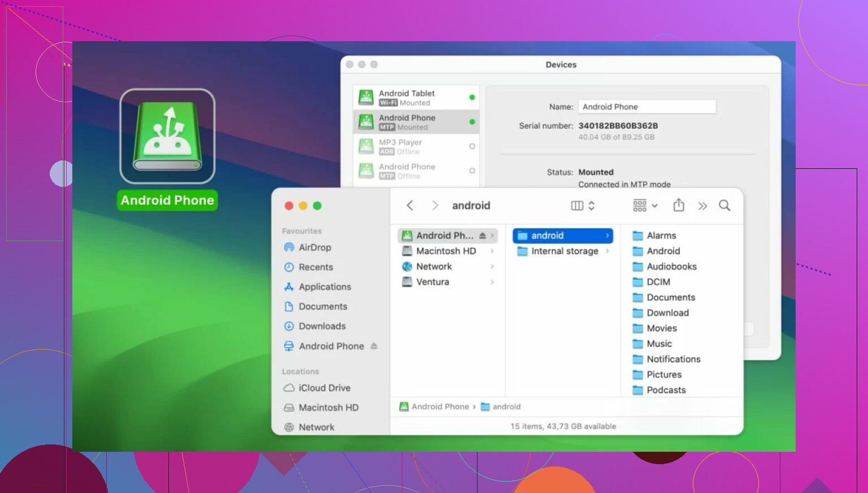Image resolution: width=868 pixels, height=493 pixels.
Task: Click Android Phone in Finder path bar
Action: pos(434,407)
